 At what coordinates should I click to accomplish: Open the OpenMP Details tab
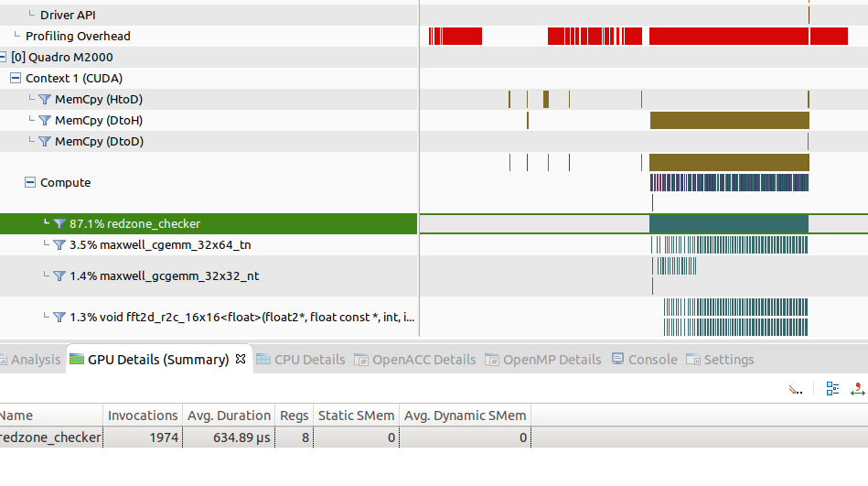pyautogui.click(x=543, y=360)
